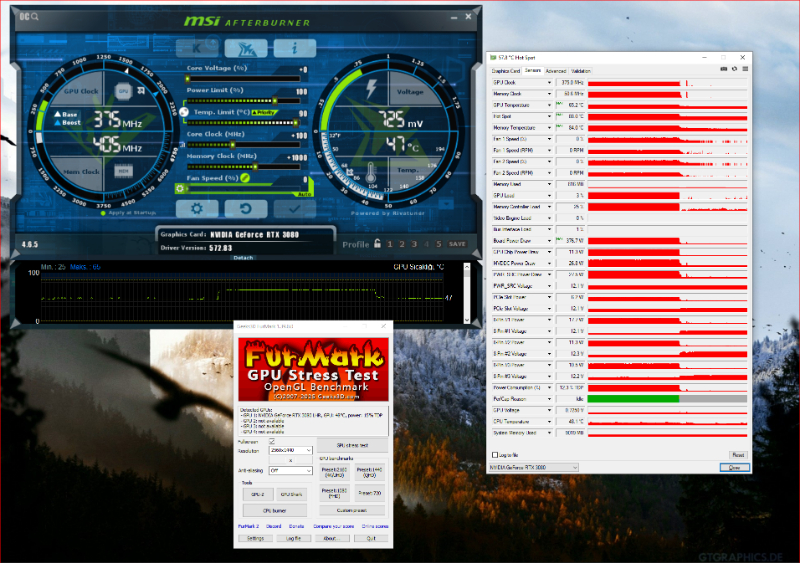Toggle the Fullscreen checkbox in FurMark
This screenshot has width=800, height=563.
click(272, 442)
